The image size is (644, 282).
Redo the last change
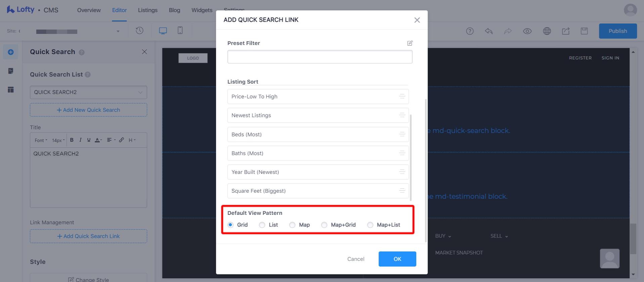508,31
